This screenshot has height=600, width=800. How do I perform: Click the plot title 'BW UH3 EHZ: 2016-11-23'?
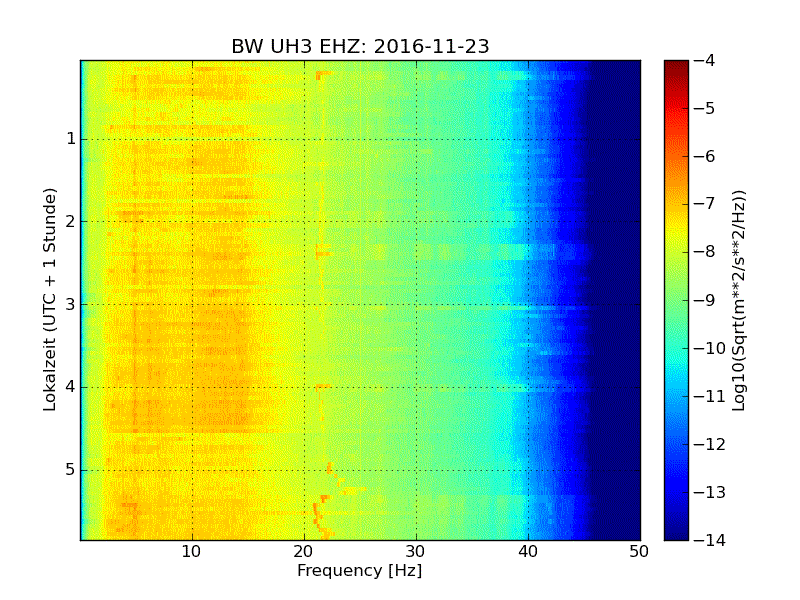360,46
